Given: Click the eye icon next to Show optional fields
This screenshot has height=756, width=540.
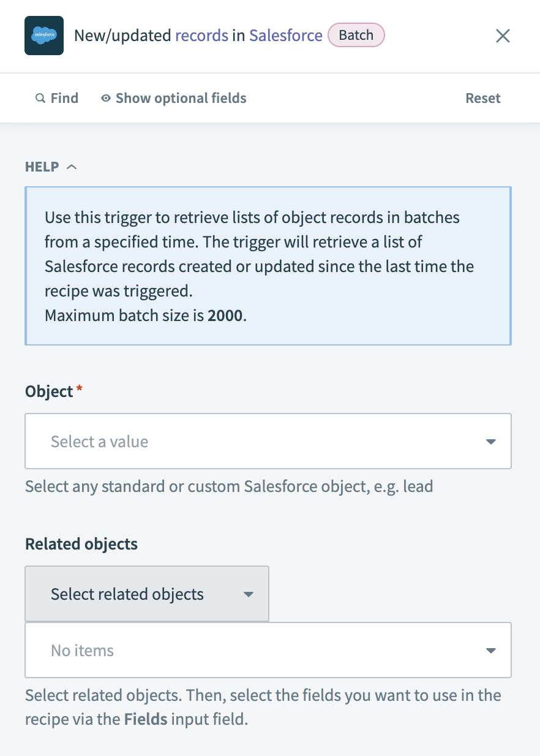Looking at the screenshot, I should coord(105,98).
